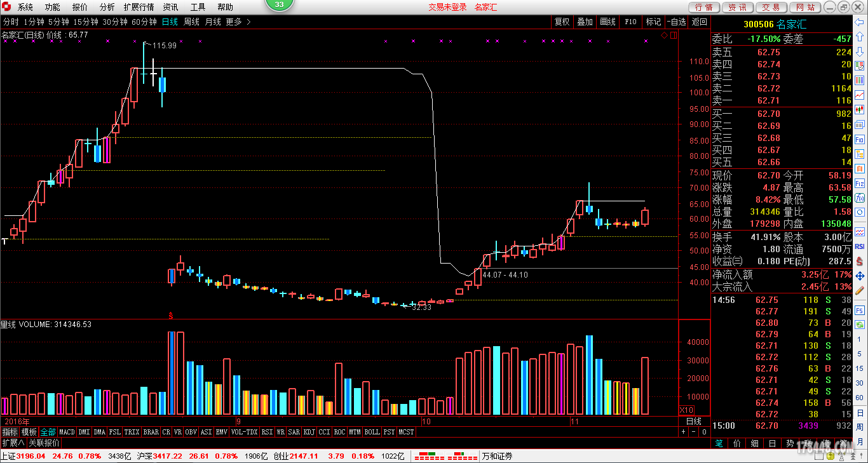868x463 pixels.
Task: Open the 帮助 menu
Action: point(225,7)
